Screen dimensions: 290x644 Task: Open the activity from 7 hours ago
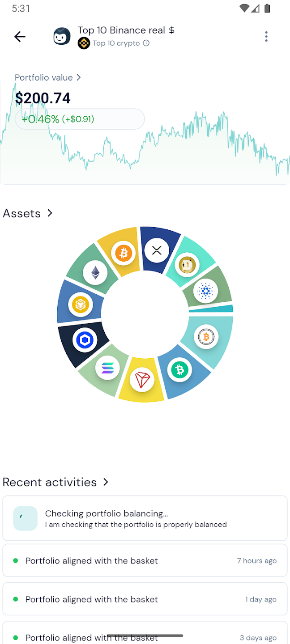145,560
